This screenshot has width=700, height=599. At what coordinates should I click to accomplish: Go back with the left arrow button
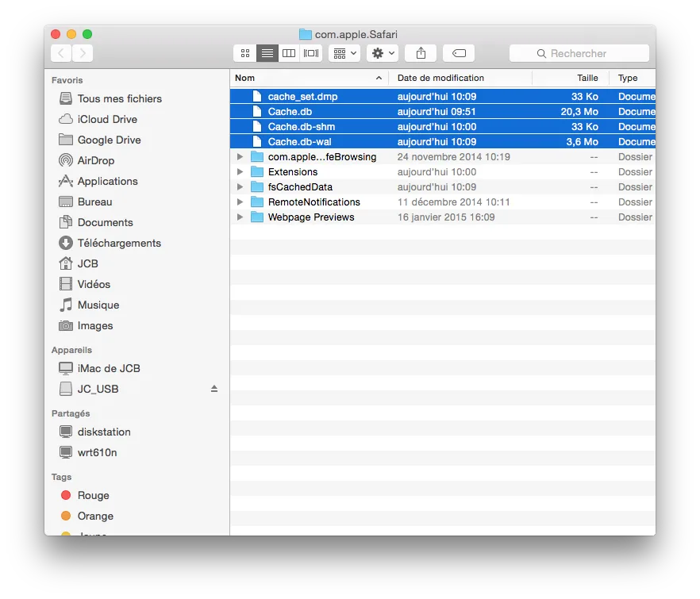point(61,53)
